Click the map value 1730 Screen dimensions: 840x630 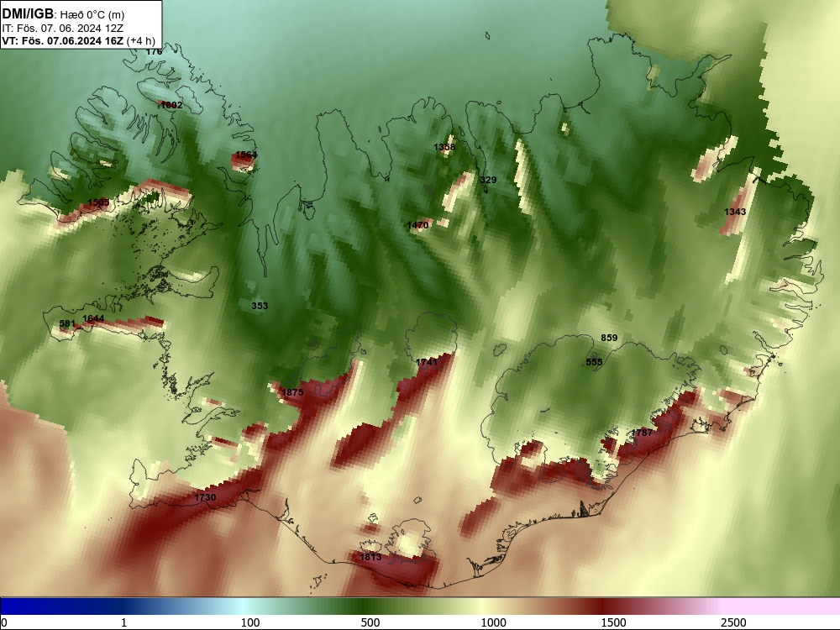coord(205,497)
